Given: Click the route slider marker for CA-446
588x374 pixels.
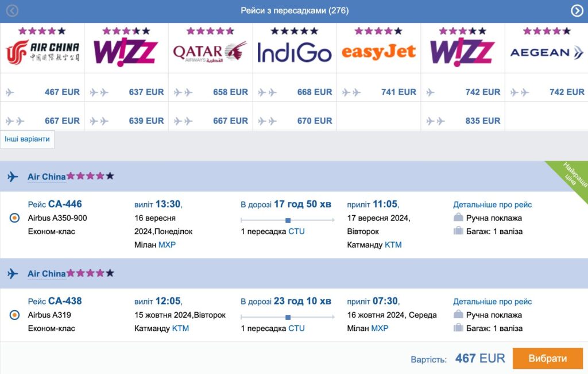Looking at the screenshot, I should coord(288,220).
